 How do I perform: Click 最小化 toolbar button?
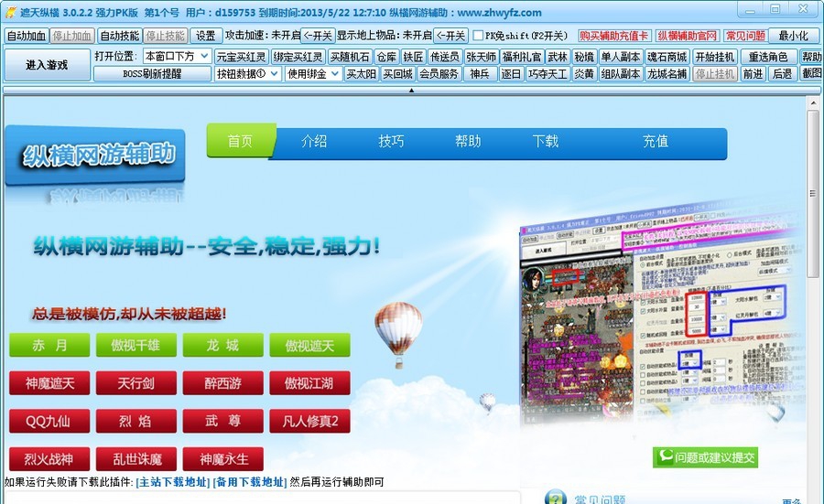[x=794, y=36]
